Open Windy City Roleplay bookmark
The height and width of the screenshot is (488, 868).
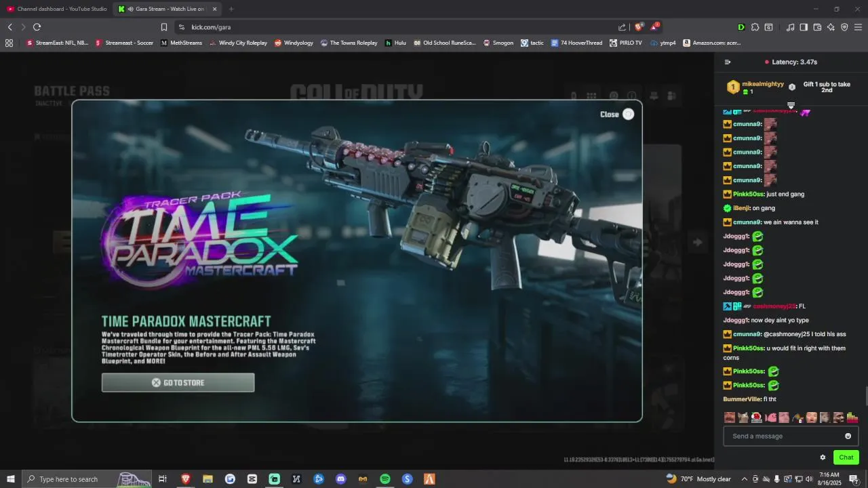pyautogui.click(x=238, y=43)
